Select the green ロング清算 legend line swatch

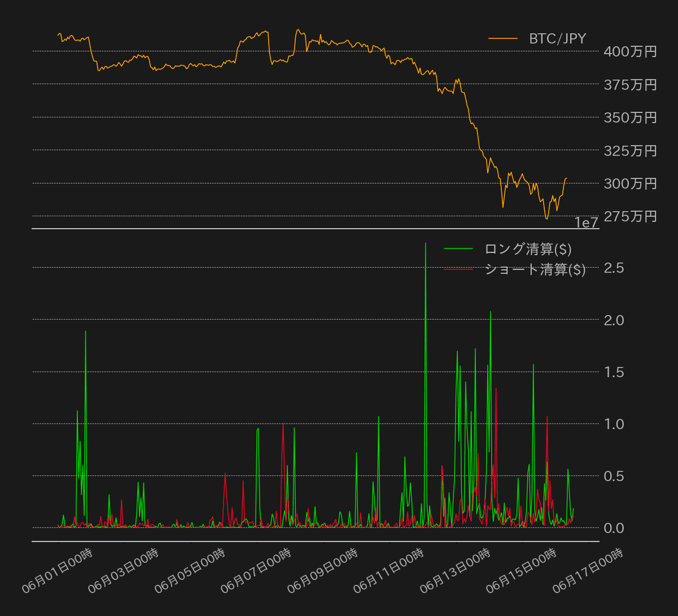click(458, 248)
